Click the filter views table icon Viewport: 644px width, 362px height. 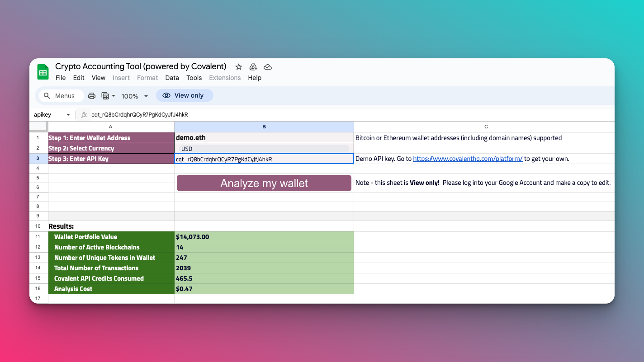point(105,96)
